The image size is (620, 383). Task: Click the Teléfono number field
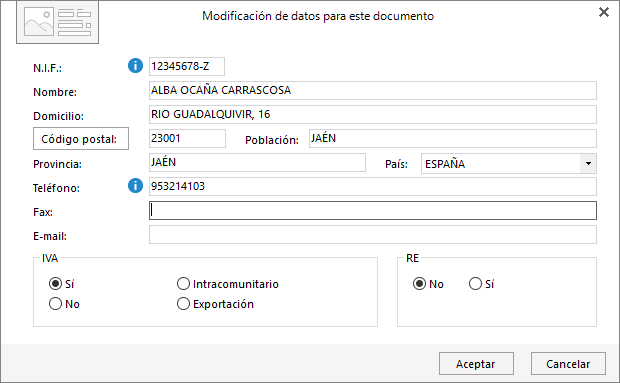pyautogui.click(x=372, y=187)
